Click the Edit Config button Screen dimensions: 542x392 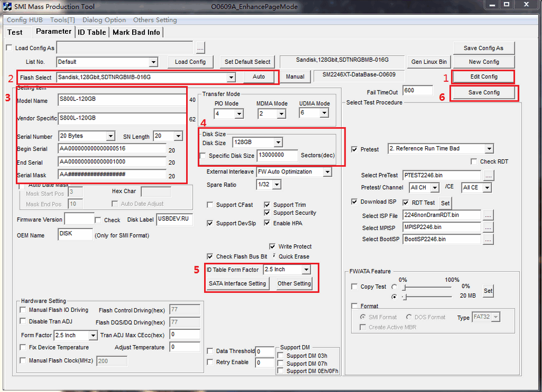pyautogui.click(x=484, y=77)
